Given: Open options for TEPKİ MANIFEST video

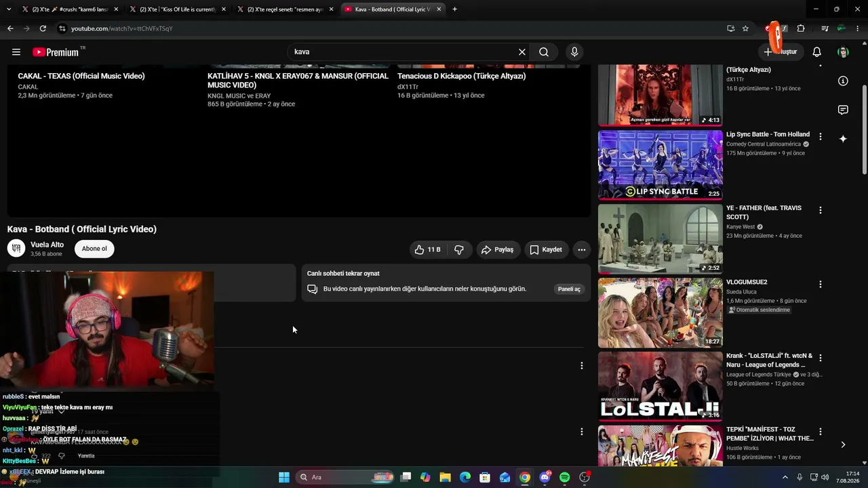Looking at the screenshot, I should click(820, 432).
